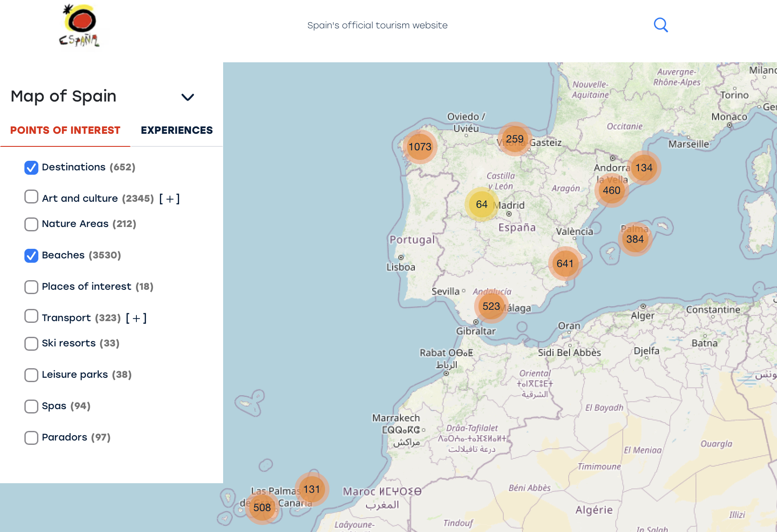Open the search magnifier icon
Image resolution: width=777 pixels, height=532 pixels.
pyautogui.click(x=661, y=25)
